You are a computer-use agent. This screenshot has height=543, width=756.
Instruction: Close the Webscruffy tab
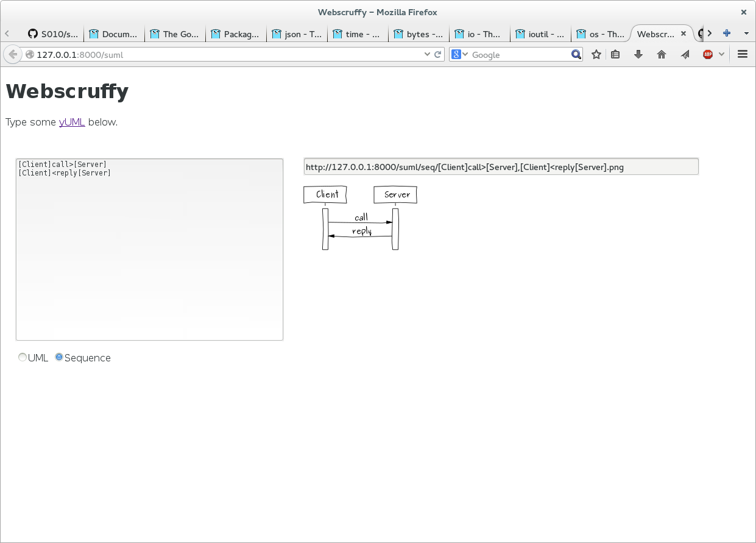pos(684,34)
